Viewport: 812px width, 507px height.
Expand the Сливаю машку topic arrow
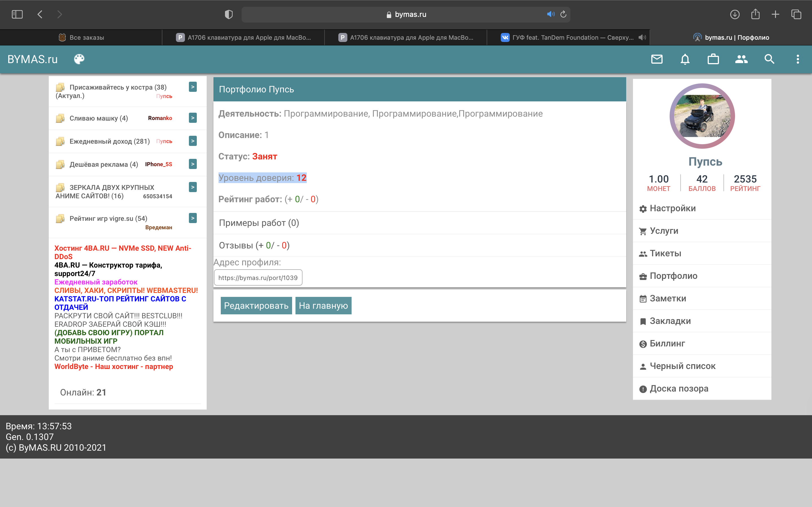click(x=193, y=118)
